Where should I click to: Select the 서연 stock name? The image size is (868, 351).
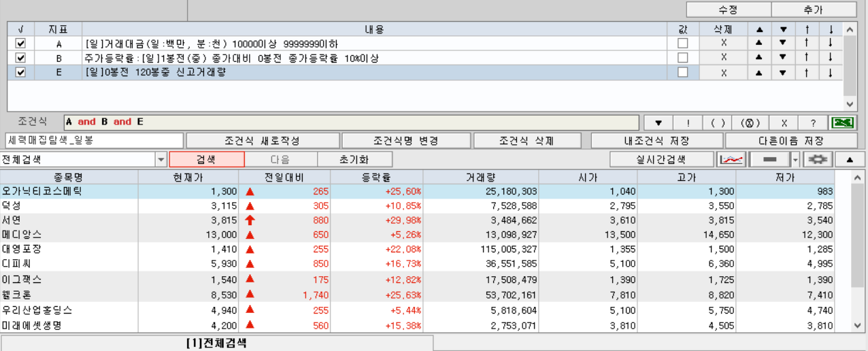(x=12, y=220)
